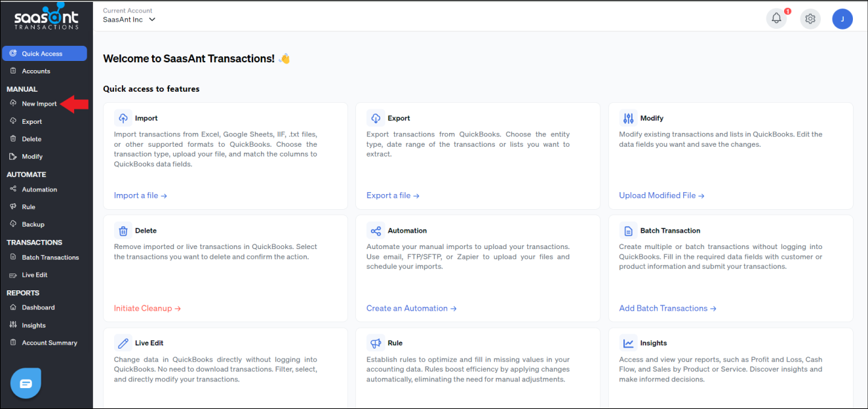Open the user profile avatar J
The image size is (868, 409).
point(842,19)
